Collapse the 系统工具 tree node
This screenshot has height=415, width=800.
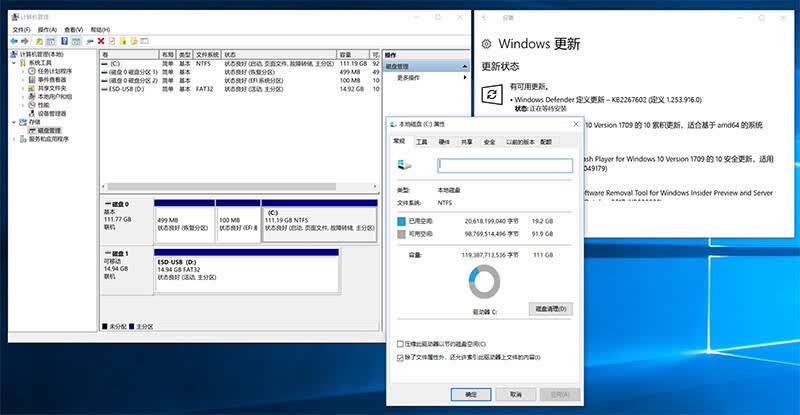tap(14, 63)
